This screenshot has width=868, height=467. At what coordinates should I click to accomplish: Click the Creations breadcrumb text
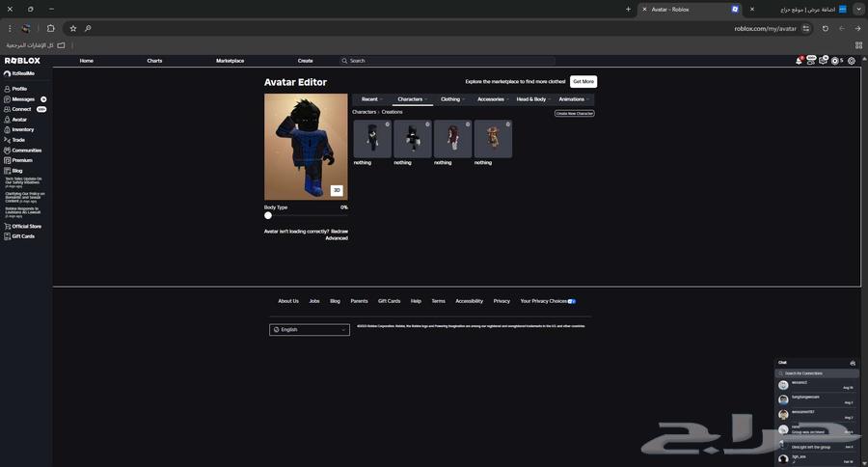(x=392, y=112)
